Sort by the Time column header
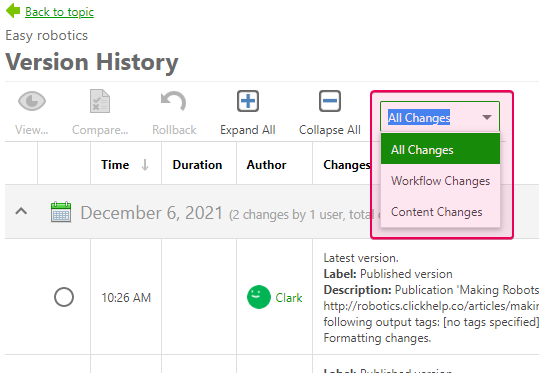This screenshot has height=373, width=539. (126, 164)
